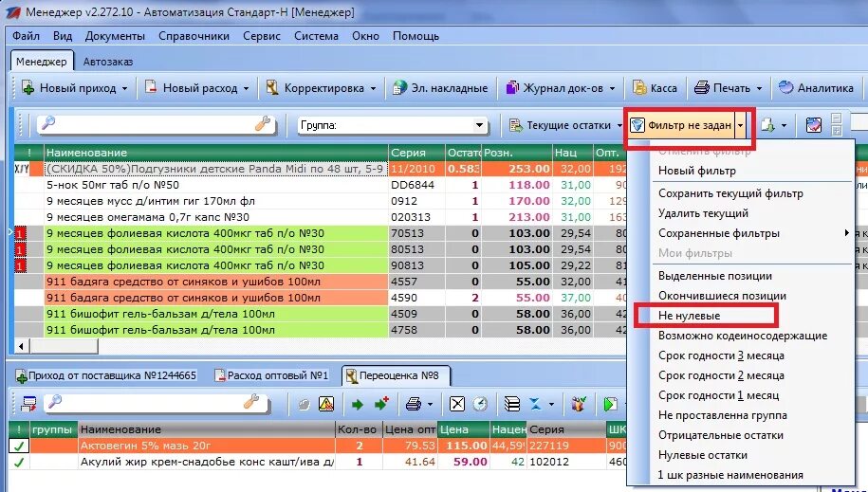868x492 pixels.
Task: Open the Текущие остатки dropdown arrow
Action: (x=619, y=126)
